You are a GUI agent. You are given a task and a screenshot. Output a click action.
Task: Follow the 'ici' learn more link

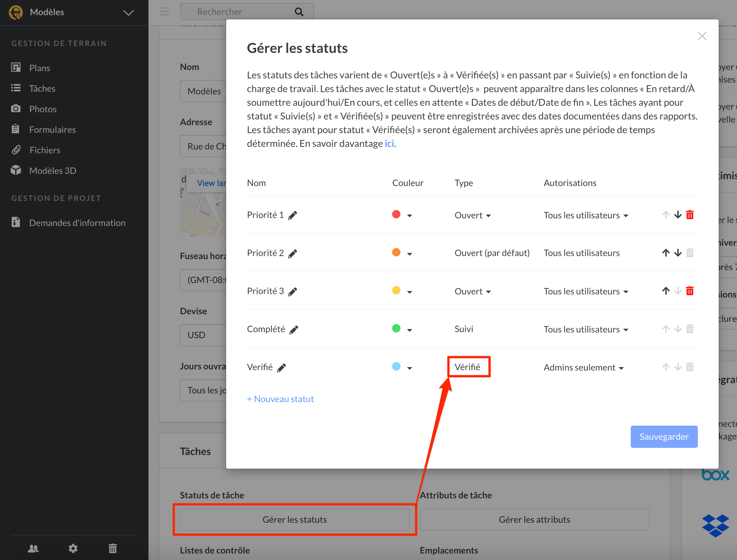tap(389, 143)
